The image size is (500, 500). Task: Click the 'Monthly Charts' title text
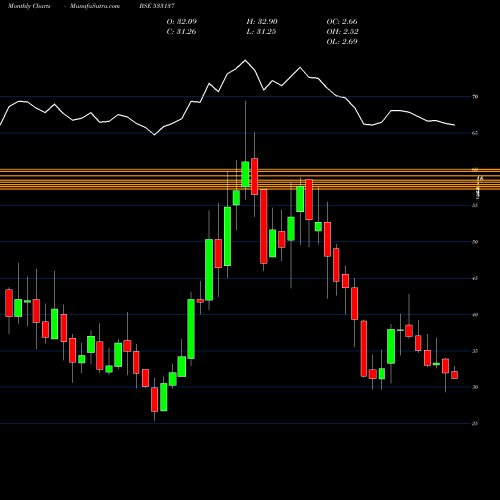[29, 6]
